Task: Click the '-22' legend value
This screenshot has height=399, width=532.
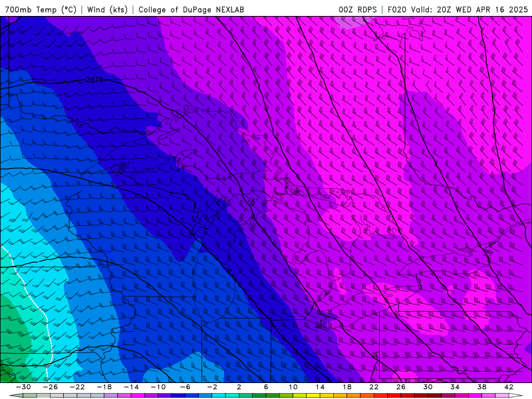Action: pos(77,387)
